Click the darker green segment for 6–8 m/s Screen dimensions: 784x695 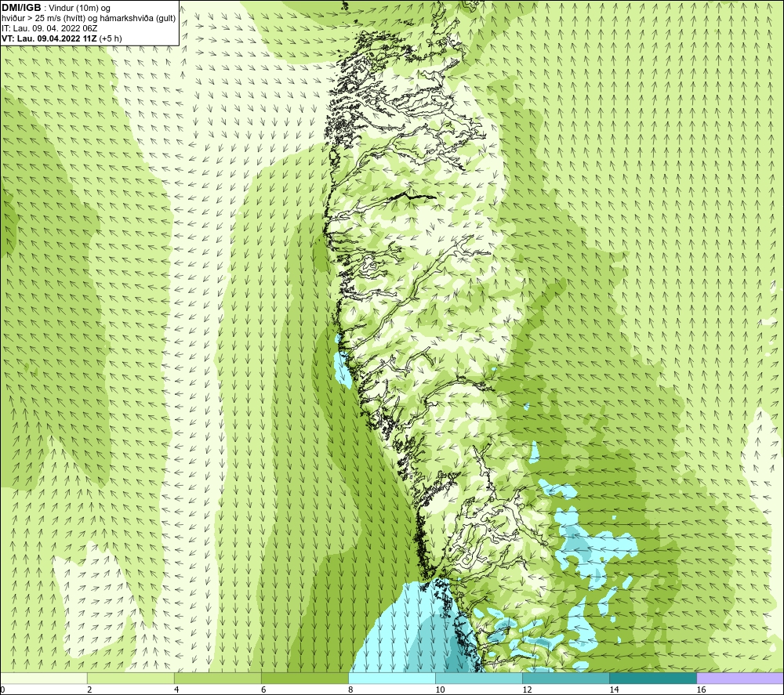[x=304, y=678]
